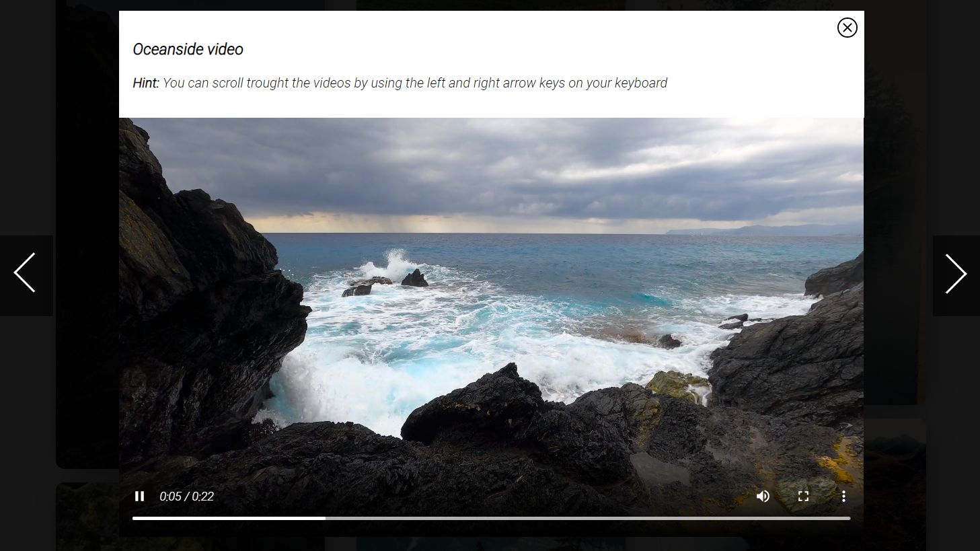
Task: Select the dimmed thumbnail below the video player
Action: click(491, 544)
